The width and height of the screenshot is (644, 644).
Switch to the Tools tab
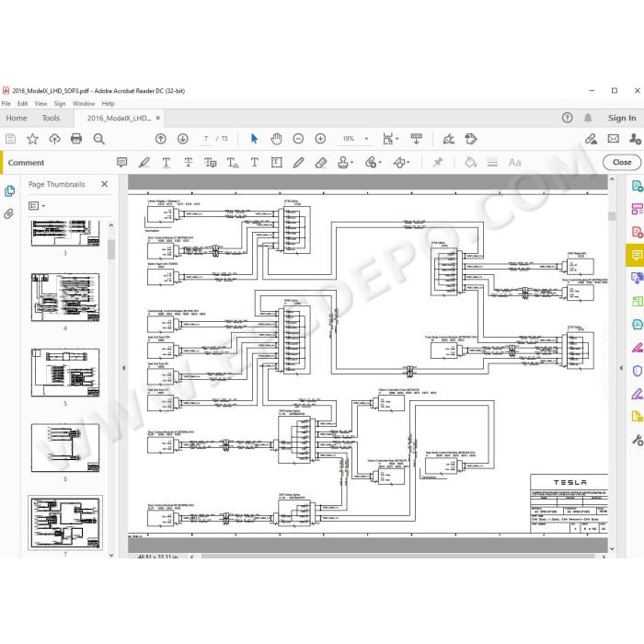pyautogui.click(x=51, y=119)
